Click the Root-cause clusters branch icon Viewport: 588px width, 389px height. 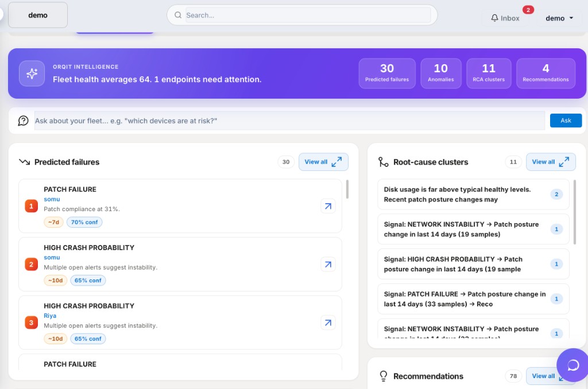click(x=383, y=162)
